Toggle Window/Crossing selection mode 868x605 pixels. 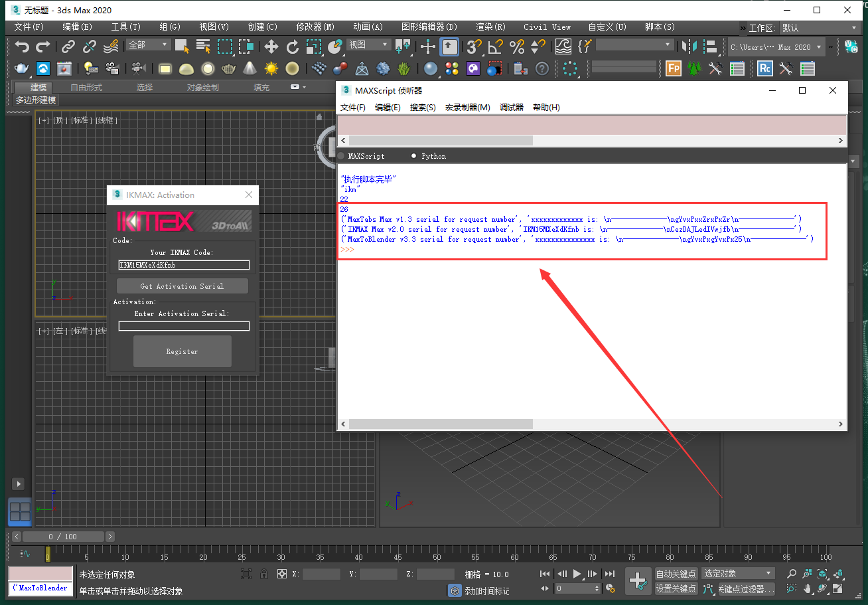pos(246,46)
